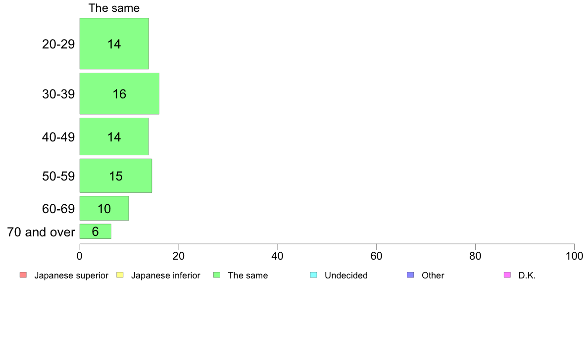Screen dimensions: 588x364
Task: Click the 30-39 age group label
Action: (x=58, y=93)
